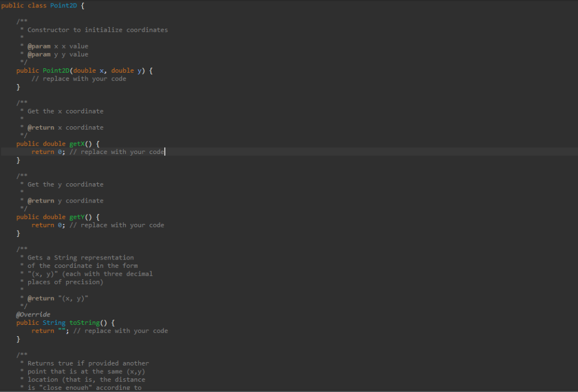Select the getX method name

coord(76,143)
